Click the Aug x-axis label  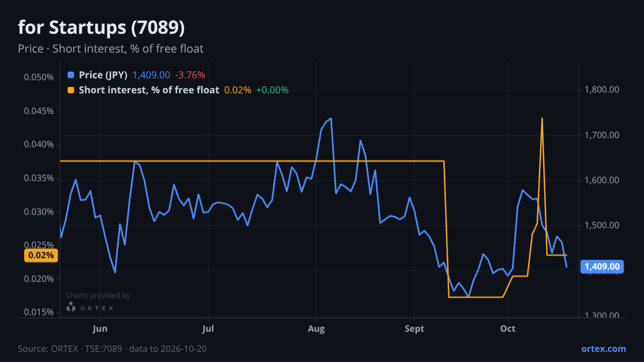[x=317, y=328]
